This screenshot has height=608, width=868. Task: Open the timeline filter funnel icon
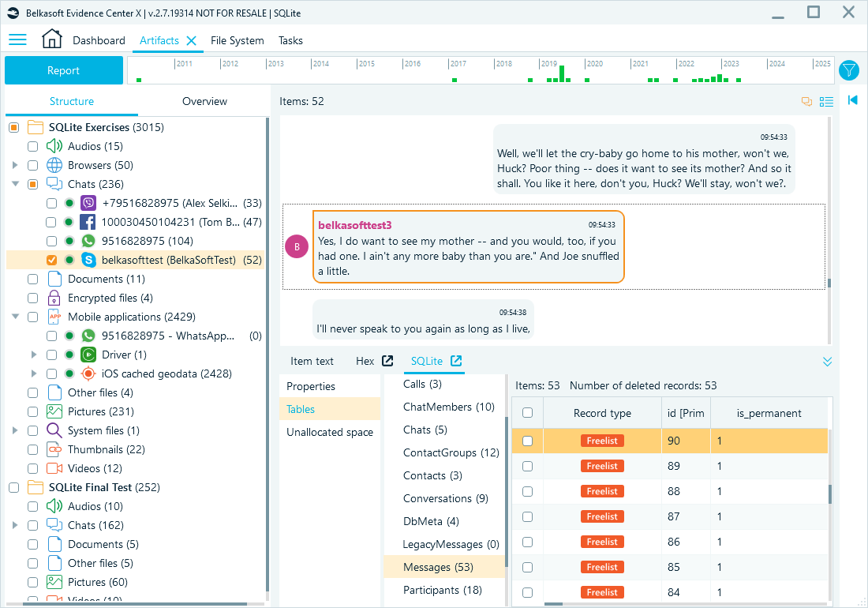848,70
